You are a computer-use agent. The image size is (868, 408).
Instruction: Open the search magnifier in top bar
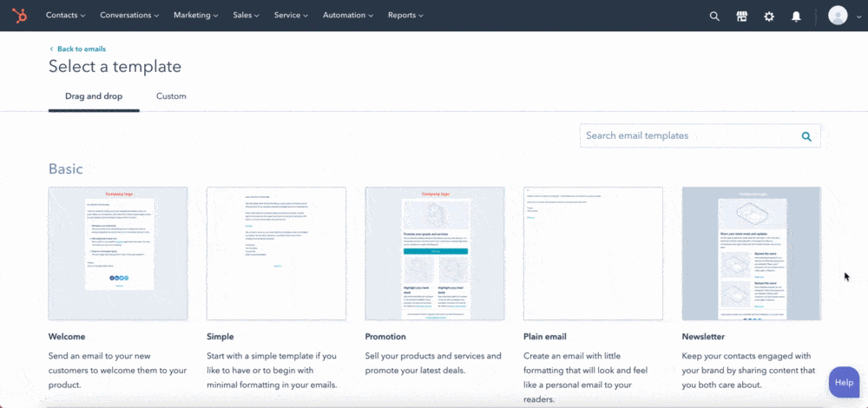714,16
